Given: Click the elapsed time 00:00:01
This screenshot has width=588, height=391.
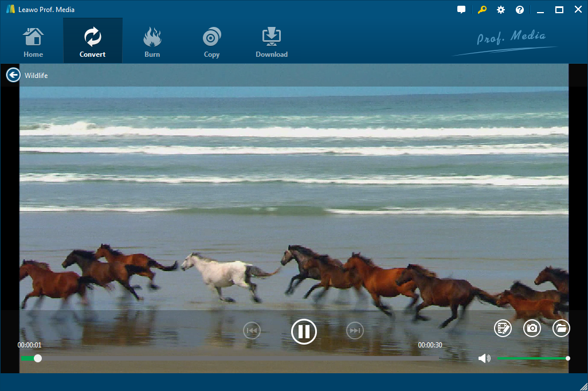Looking at the screenshot, I should pyautogui.click(x=29, y=345).
